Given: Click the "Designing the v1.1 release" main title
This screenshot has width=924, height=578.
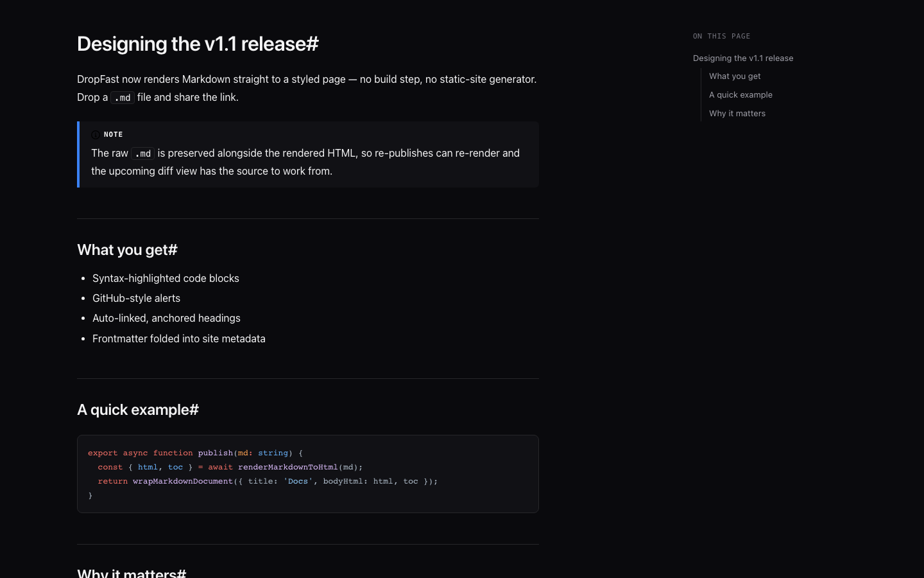Looking at the screenshot, I should 198,44.
